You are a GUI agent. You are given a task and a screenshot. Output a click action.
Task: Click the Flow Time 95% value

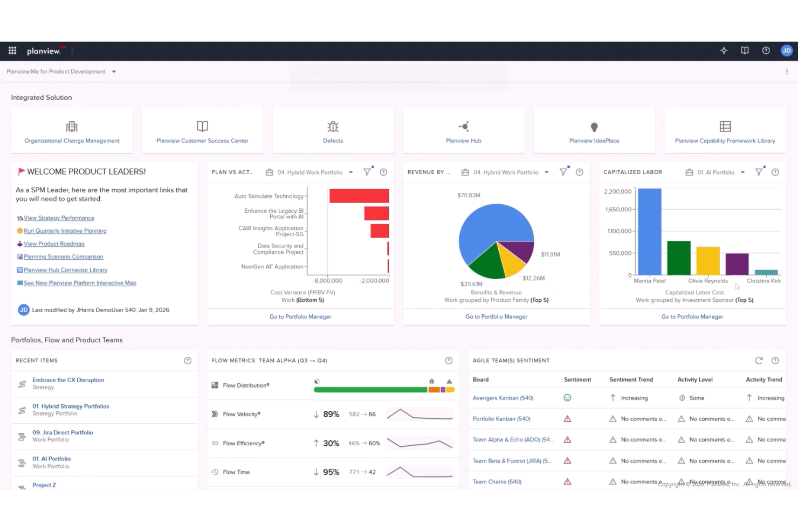tap(331, 472)
